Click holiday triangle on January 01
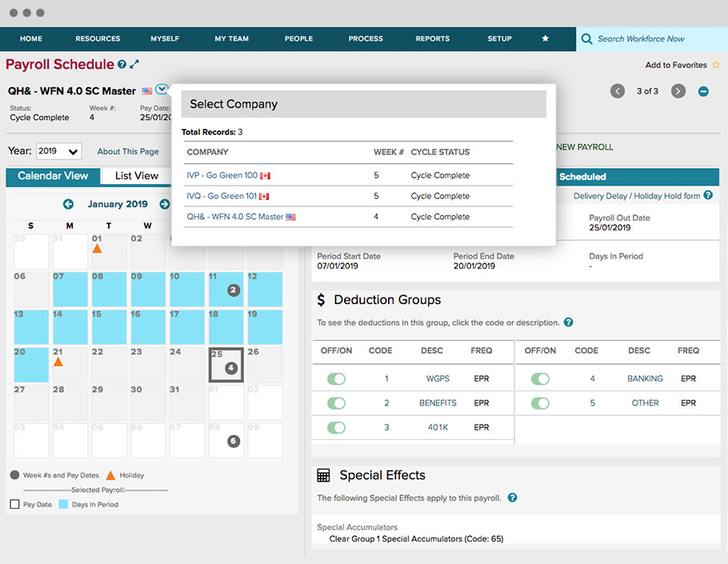Screen dimensions: 728x564 point(97,249)
